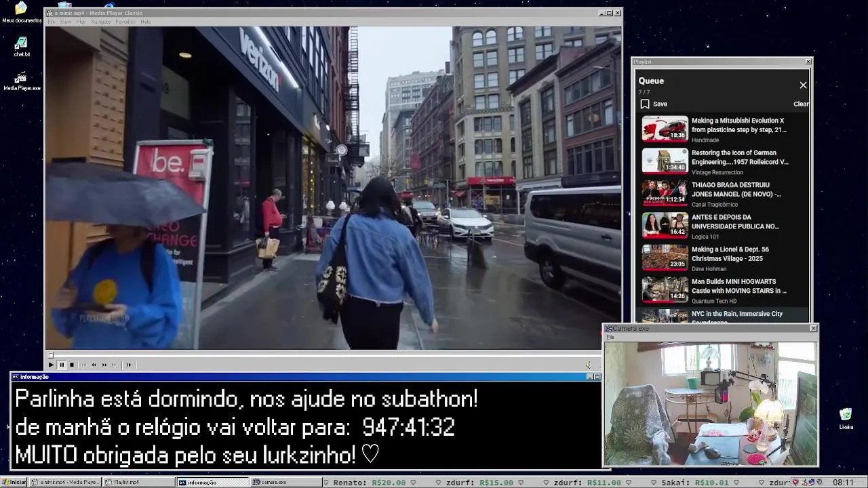Select 'Making a Lionel & Dept. 56' title
Image resolution: width=868 pixels, height=488 pixels.
pos(730,253)
